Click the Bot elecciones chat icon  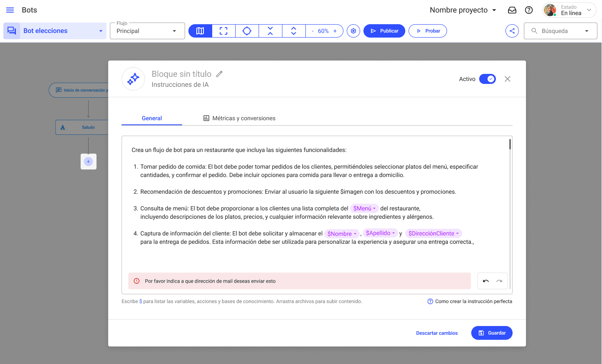pos(12,31)
